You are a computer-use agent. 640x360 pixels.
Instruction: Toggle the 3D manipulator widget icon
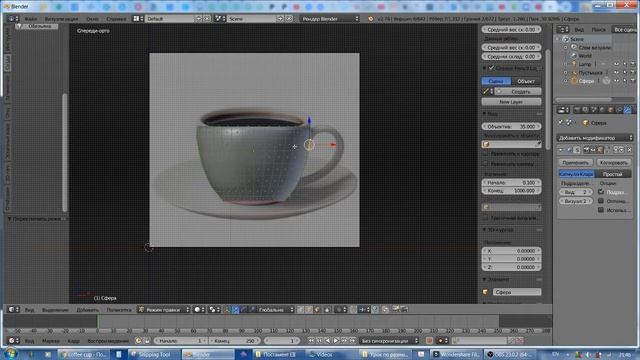click(x=227, y=310)
